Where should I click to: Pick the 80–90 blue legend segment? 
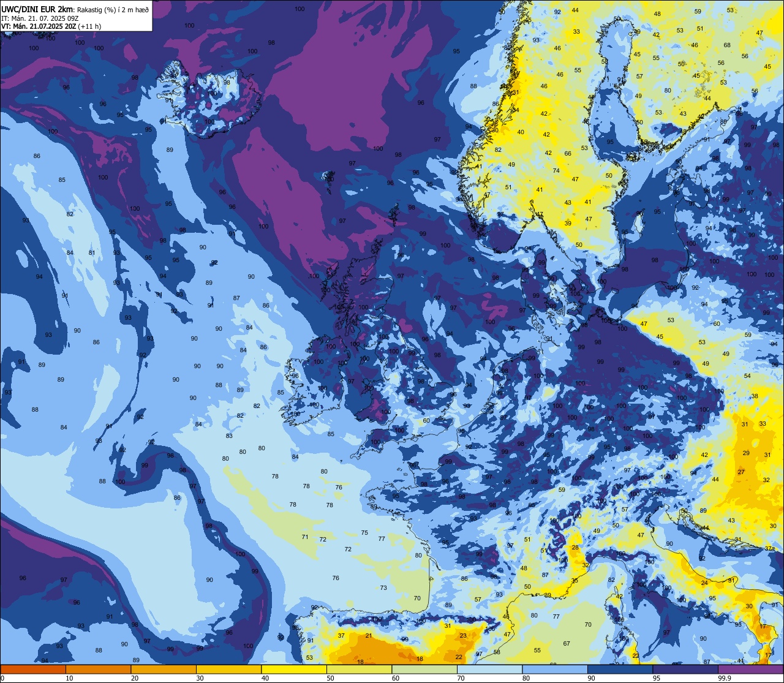(x=555, y=669)
